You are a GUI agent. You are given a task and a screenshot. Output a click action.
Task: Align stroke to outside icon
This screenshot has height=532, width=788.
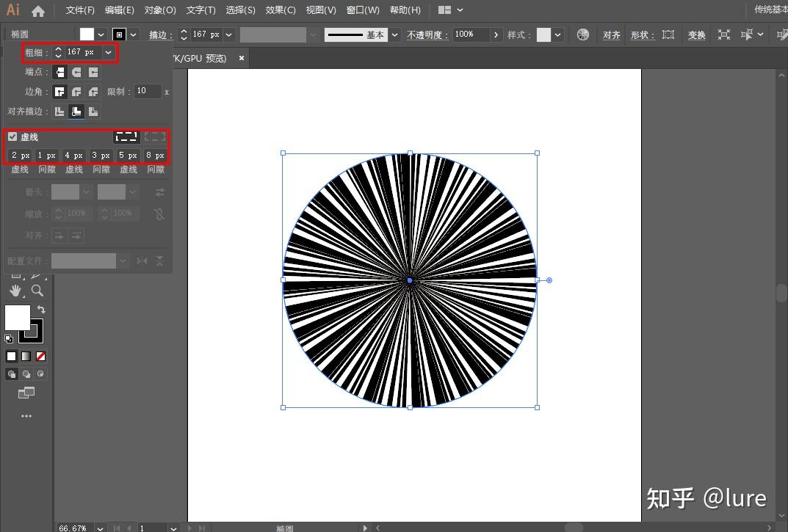93,112
